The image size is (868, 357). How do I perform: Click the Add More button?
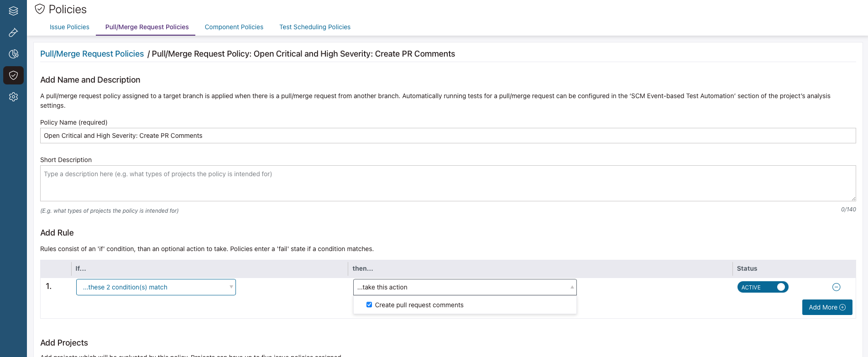[827, 307]
